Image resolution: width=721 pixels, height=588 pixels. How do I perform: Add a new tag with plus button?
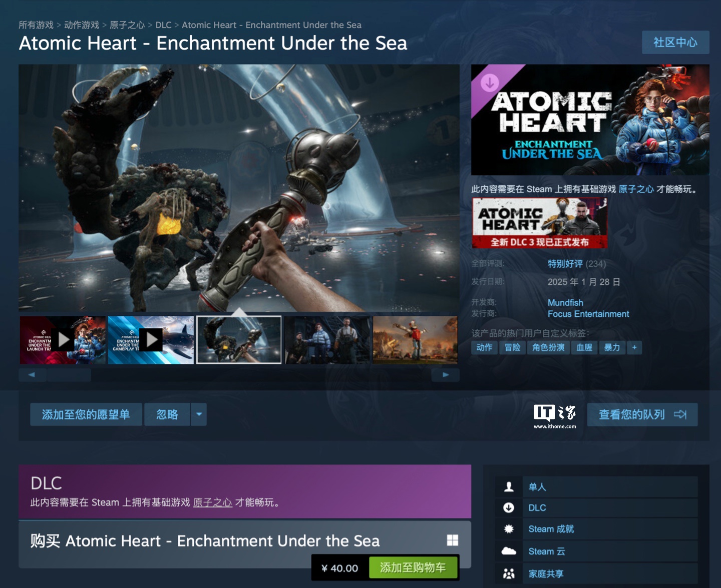click(634, 347)
